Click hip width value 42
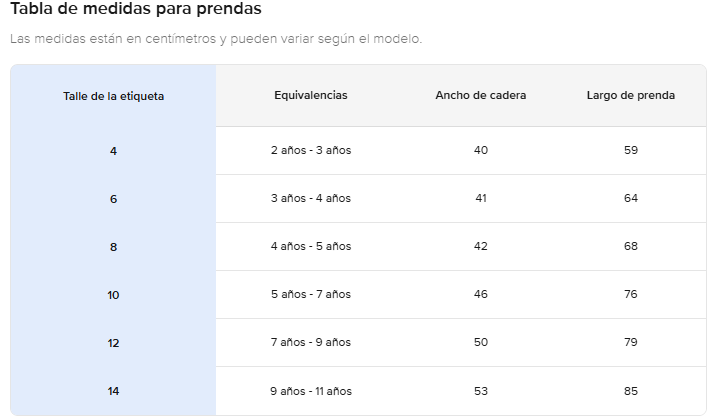The width and height of the screenshot is (713, 419). pyautogui.click(x=481, y=246)
